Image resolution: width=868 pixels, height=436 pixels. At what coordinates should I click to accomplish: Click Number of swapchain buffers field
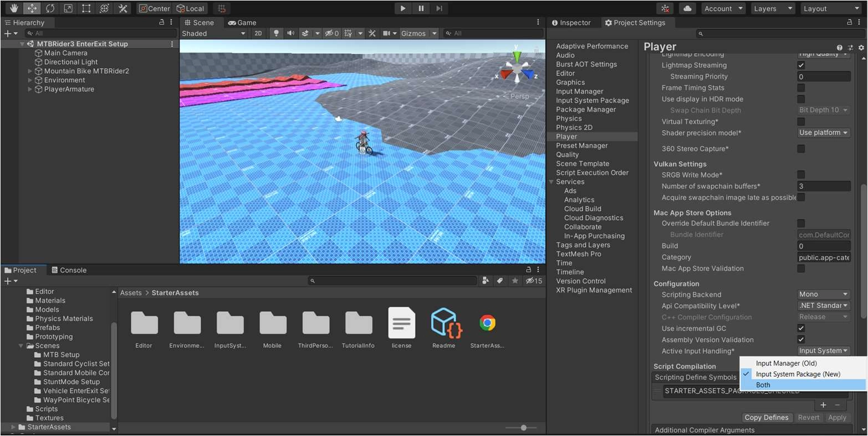824,186
